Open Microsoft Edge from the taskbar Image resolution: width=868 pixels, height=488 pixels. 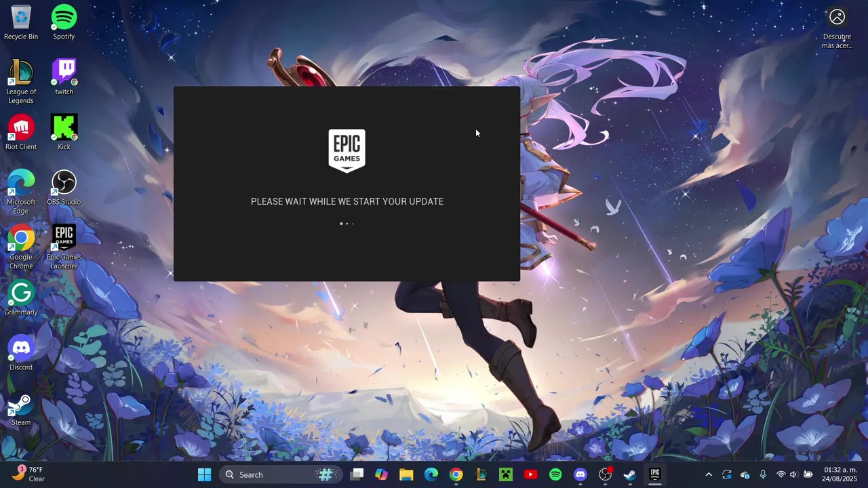pos(431,474)
